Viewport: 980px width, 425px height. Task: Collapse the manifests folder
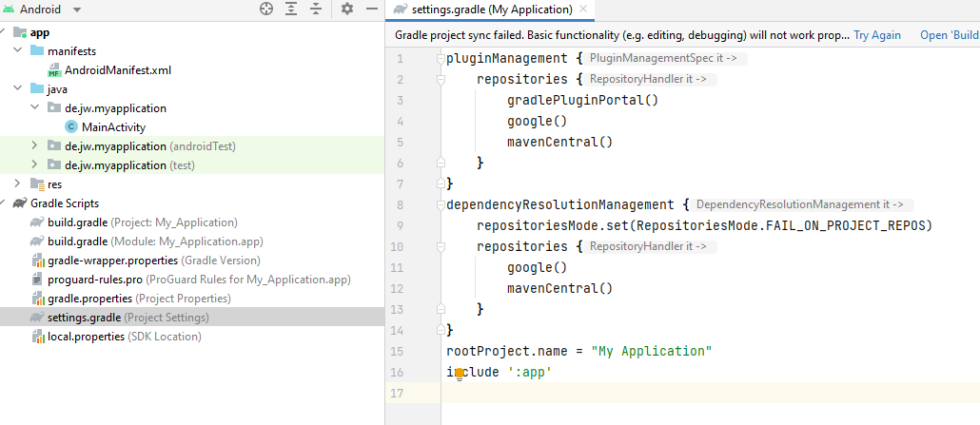coord(17,50)
